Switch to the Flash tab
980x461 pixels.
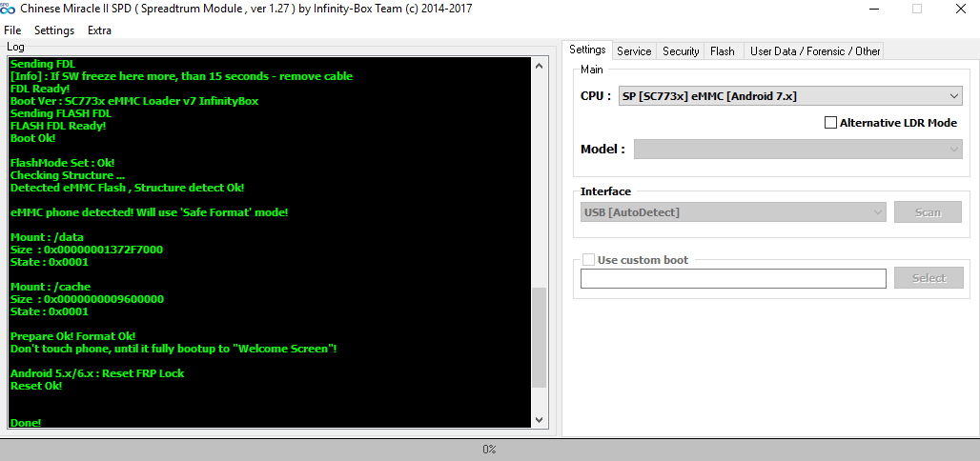(x=723, y=51)
